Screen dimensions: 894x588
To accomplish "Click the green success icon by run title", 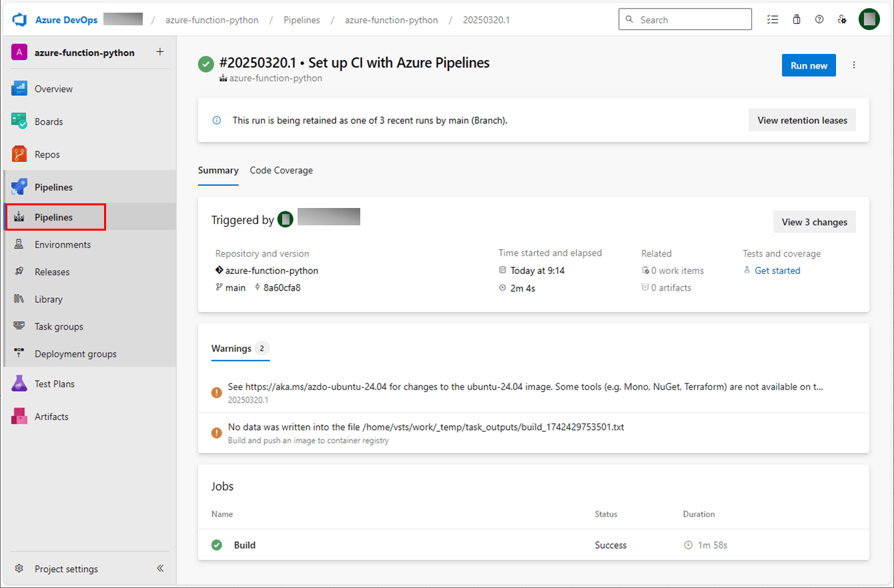I will [206, 64].
